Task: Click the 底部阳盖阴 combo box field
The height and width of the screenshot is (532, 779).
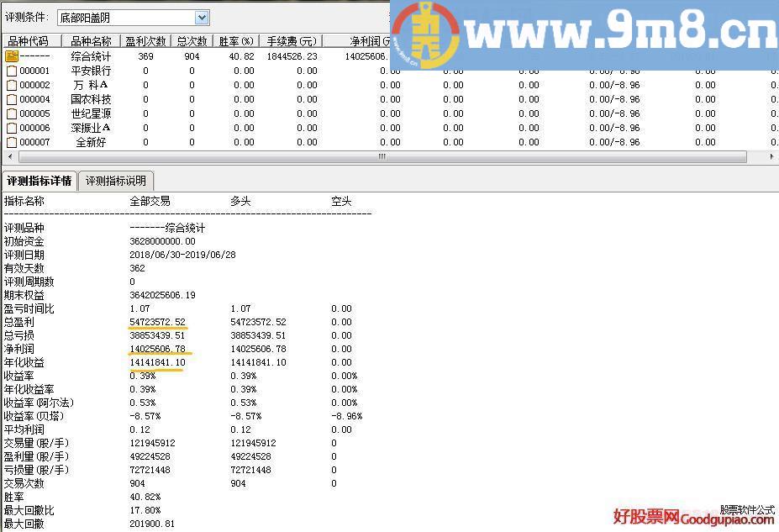Action: [x=126, y=18]
